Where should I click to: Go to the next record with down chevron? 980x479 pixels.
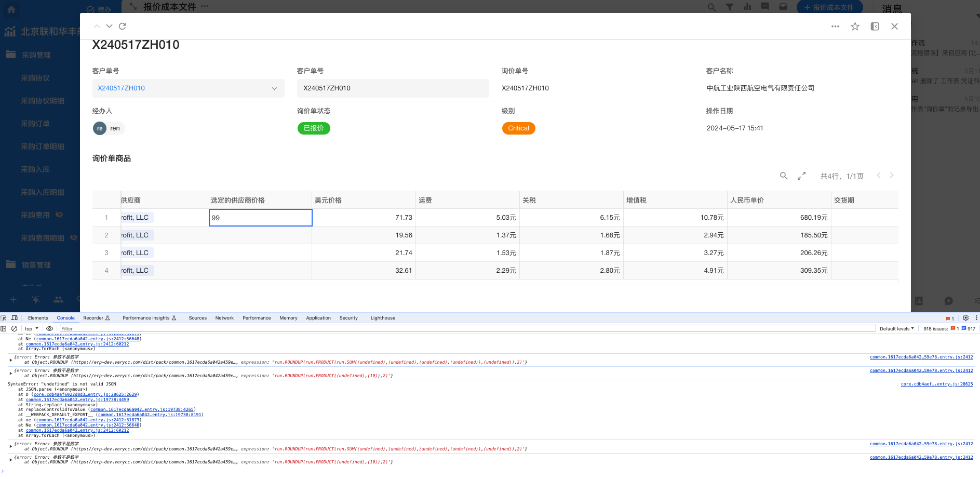point(109,26)
